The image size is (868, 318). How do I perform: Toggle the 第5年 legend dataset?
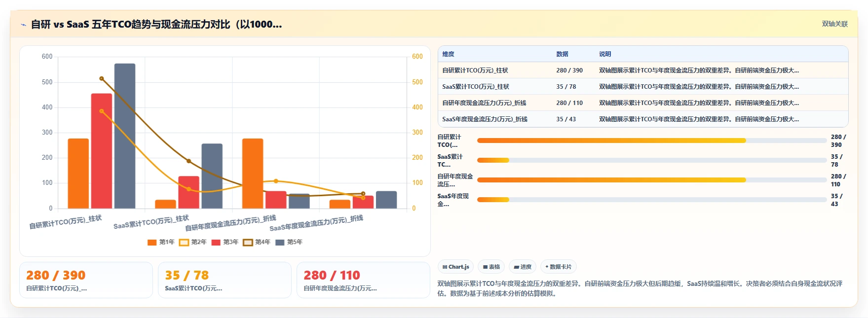coord(289,242)
